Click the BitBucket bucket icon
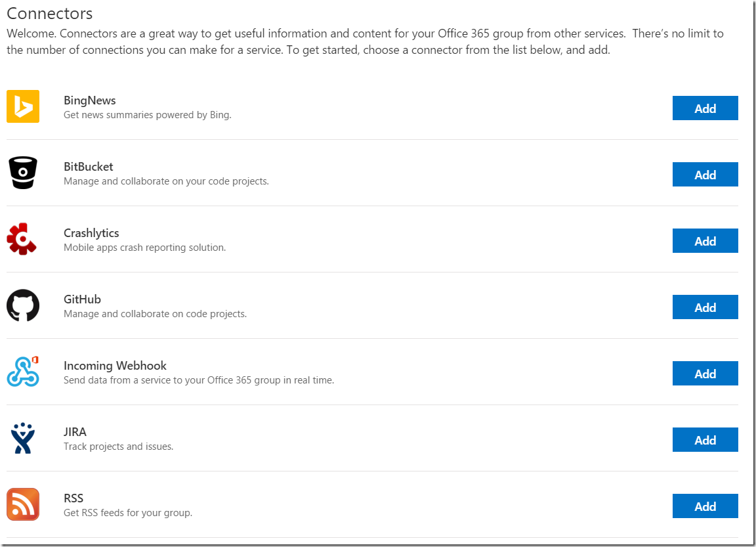756x547 pixels. tap(23, 173)
